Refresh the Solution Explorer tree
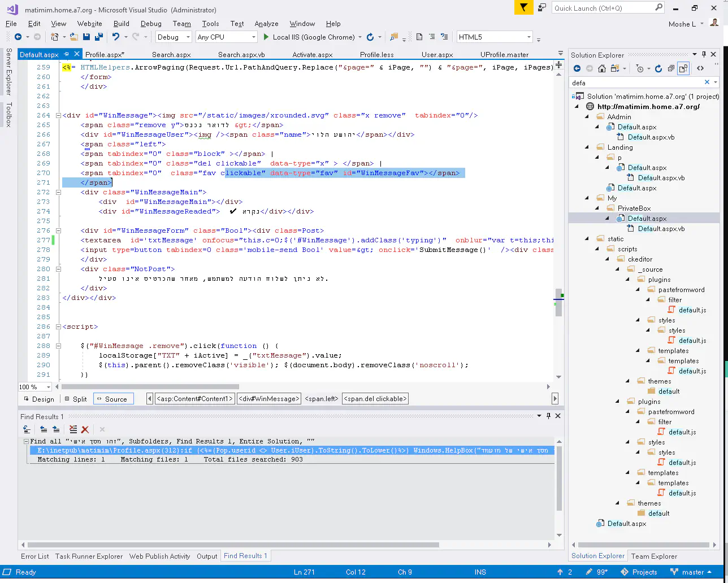 point(658,68)
